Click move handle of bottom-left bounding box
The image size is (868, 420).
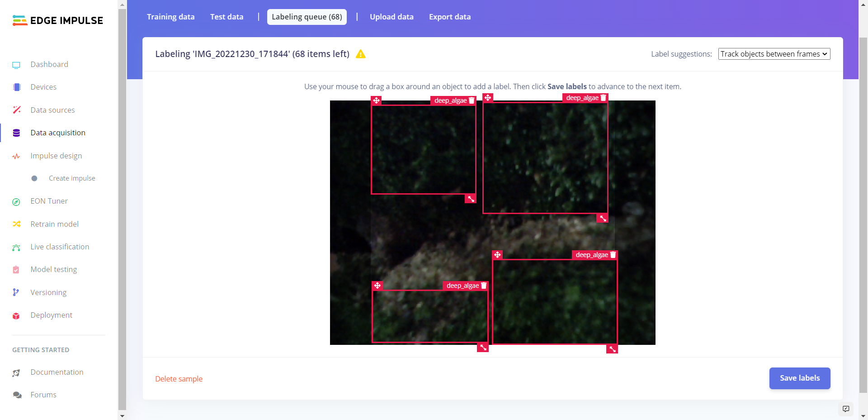point(377,286)
